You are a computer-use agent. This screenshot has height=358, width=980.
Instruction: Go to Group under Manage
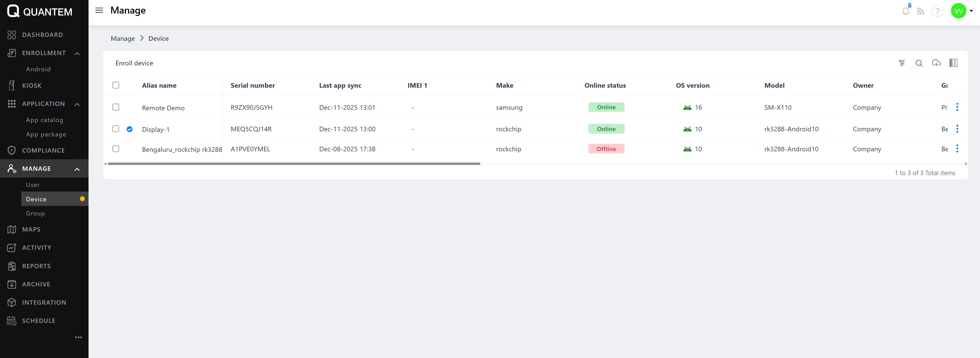click(35, 213)
